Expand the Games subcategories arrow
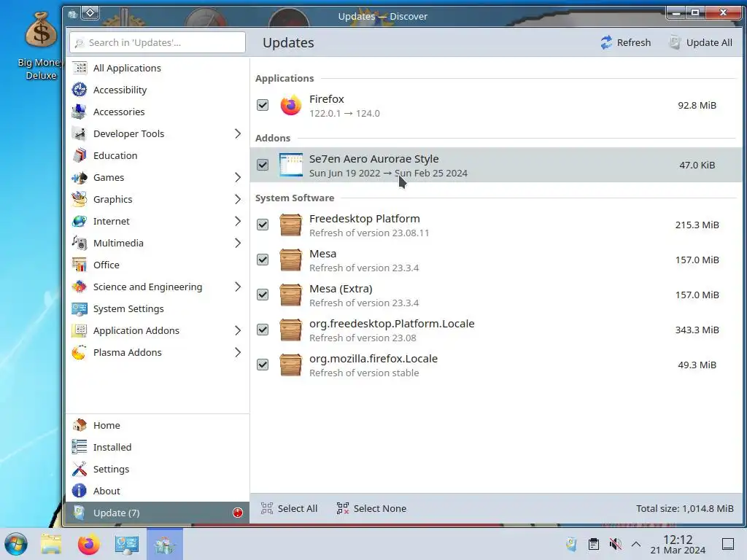Screen dimensions: 747x560 (238, 178)
